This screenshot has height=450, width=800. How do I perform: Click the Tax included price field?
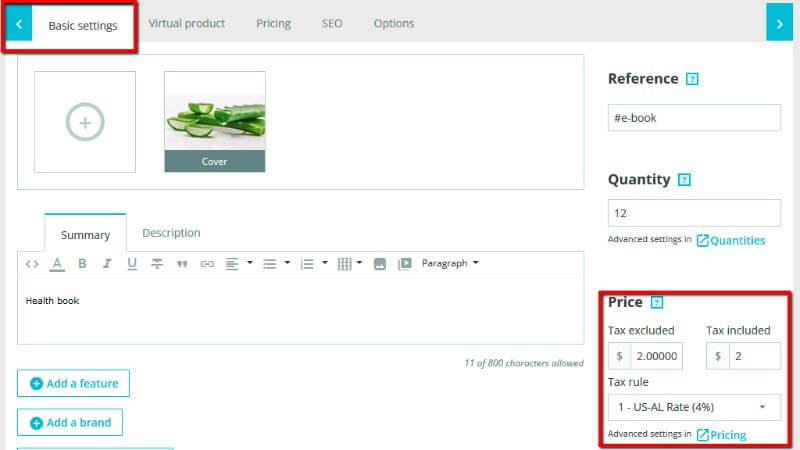[x=755, y=356]
